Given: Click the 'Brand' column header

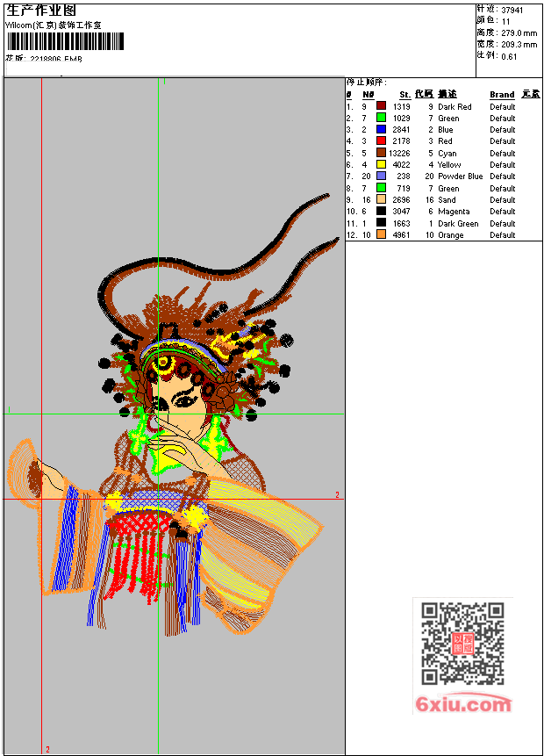Looking at the screenshot, I should pos(502,95).
